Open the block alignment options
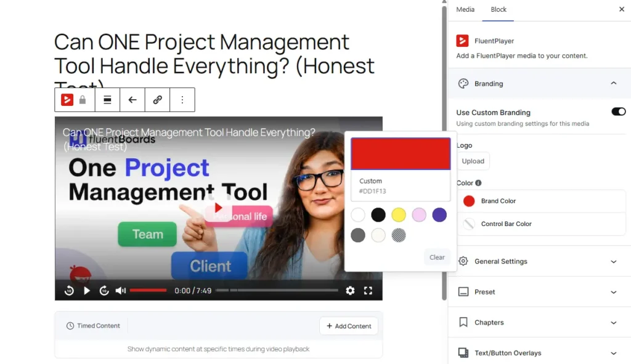631x364 pixels. (x=107, y=100)
